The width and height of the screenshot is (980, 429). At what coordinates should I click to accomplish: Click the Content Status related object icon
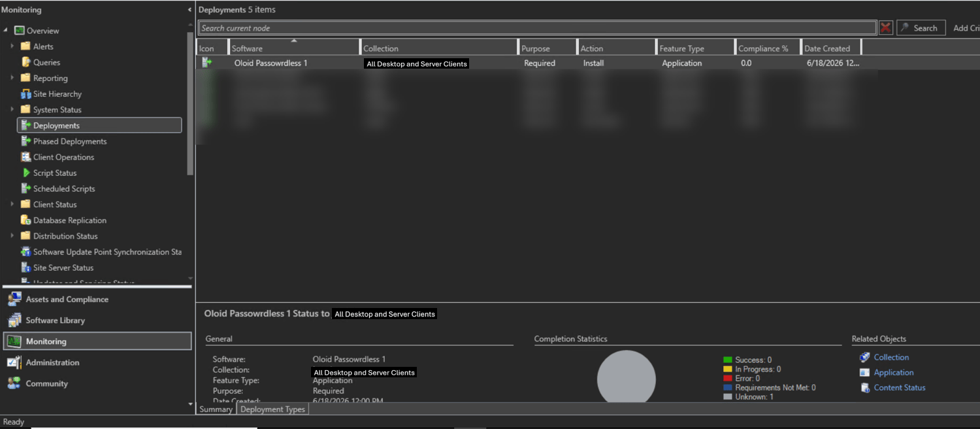tap(864, 388)
